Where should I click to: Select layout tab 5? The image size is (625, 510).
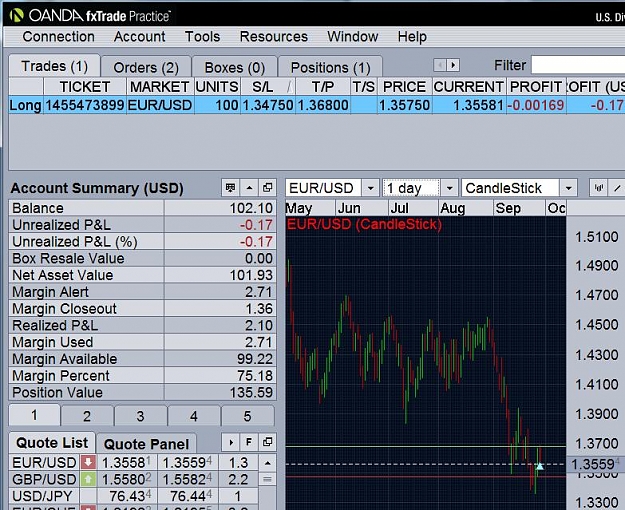(x=248, y=416)
